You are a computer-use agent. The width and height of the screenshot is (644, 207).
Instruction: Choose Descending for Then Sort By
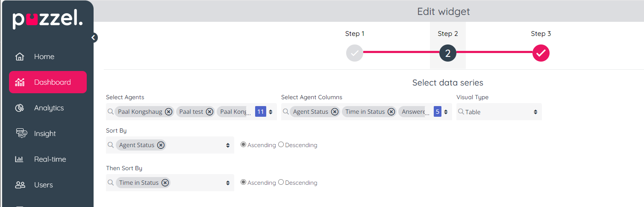click(281, 182)
